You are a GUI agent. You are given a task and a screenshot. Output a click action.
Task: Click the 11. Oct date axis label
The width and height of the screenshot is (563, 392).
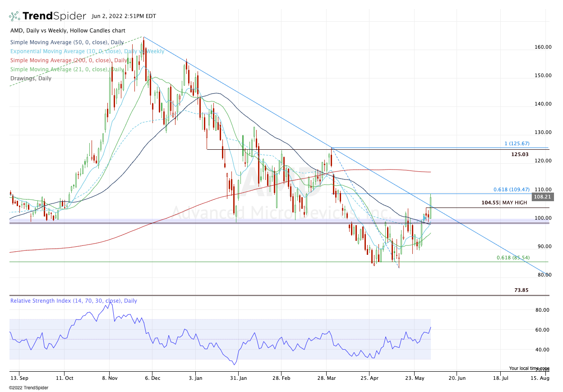(x=65, y=378)
